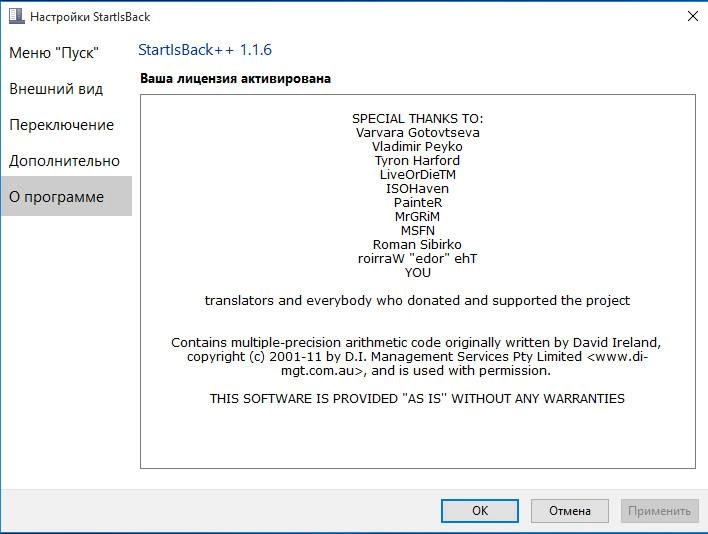Go to the Переключение section

click(61, 125)
